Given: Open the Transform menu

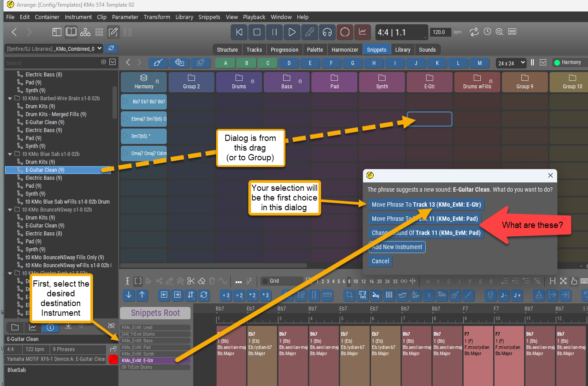Looking at the screenshot, I should [157, 17].
